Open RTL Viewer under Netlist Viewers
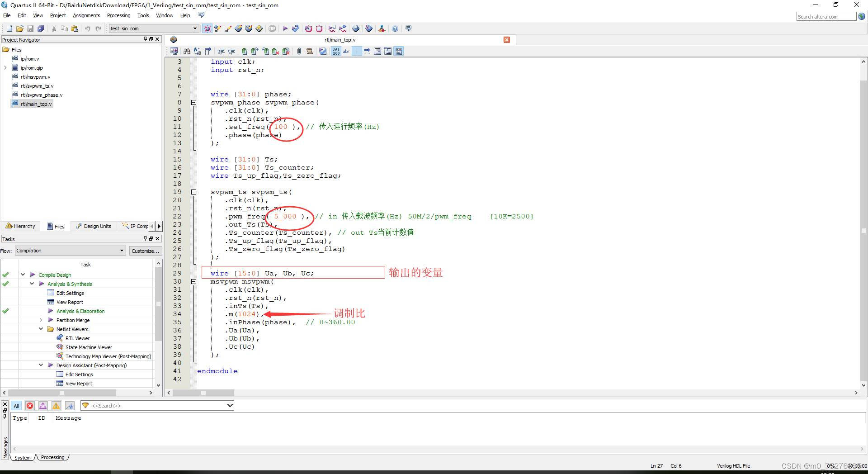The height and width of the screenshot is (474, 868). pos(78,338)
